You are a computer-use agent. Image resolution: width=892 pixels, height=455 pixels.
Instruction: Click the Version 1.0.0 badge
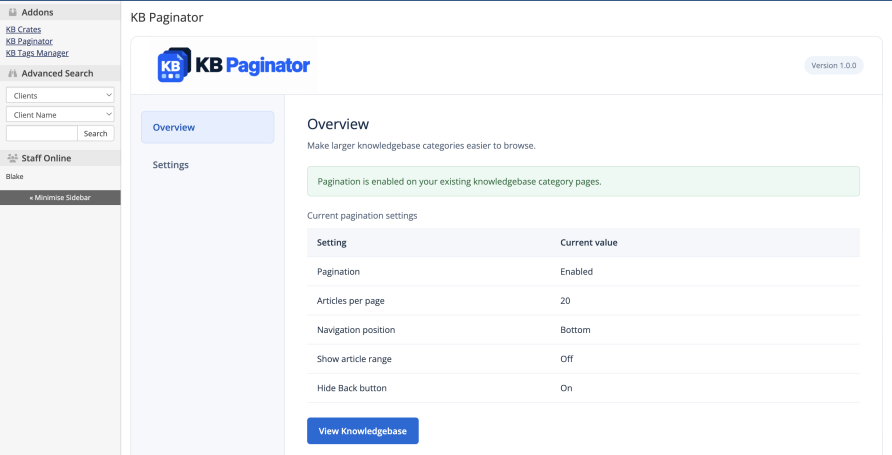[x=833, y=65]
